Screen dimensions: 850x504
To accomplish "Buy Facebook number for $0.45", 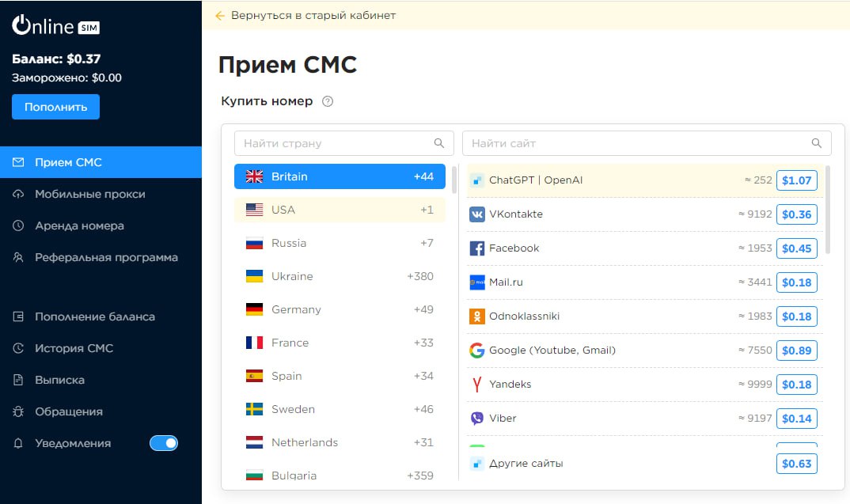I will pos(796,248).
